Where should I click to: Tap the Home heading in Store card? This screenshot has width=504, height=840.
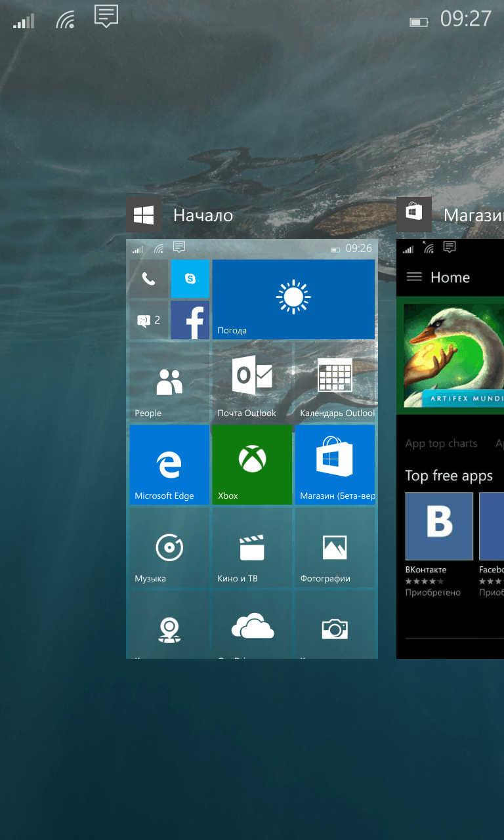pyautogui.click(x=450, y=278)
